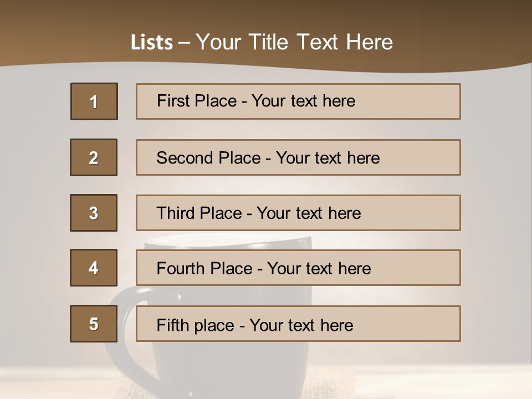
Task: Select the brown number 5 box
Action: pyautogui.click(x=94, y=324)
